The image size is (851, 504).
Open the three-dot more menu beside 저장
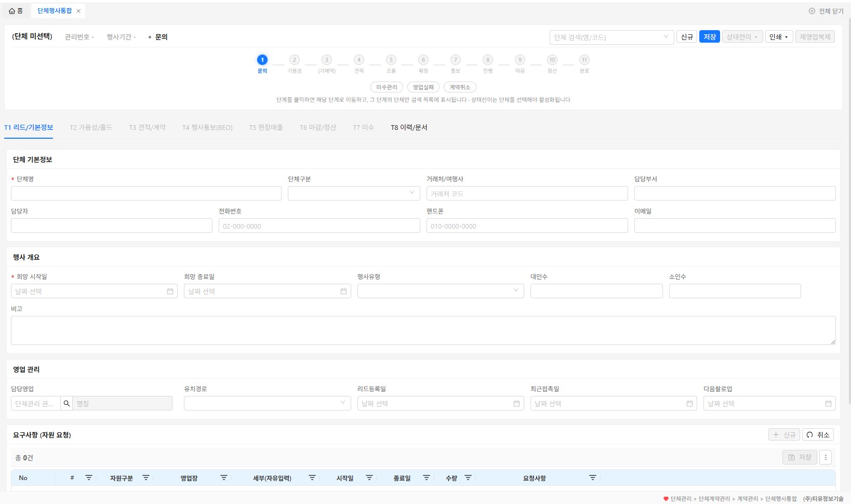[826, 457]
